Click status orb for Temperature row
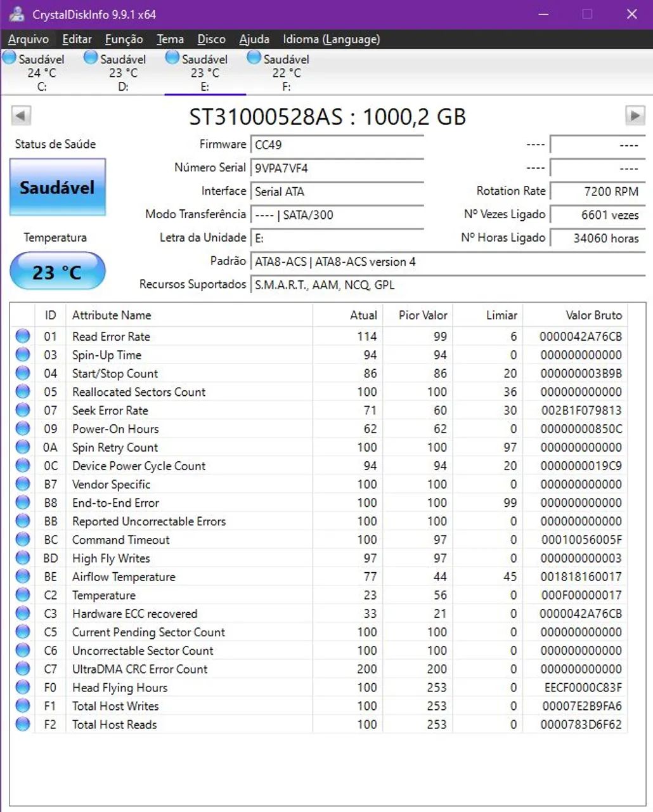 point(23,594)
